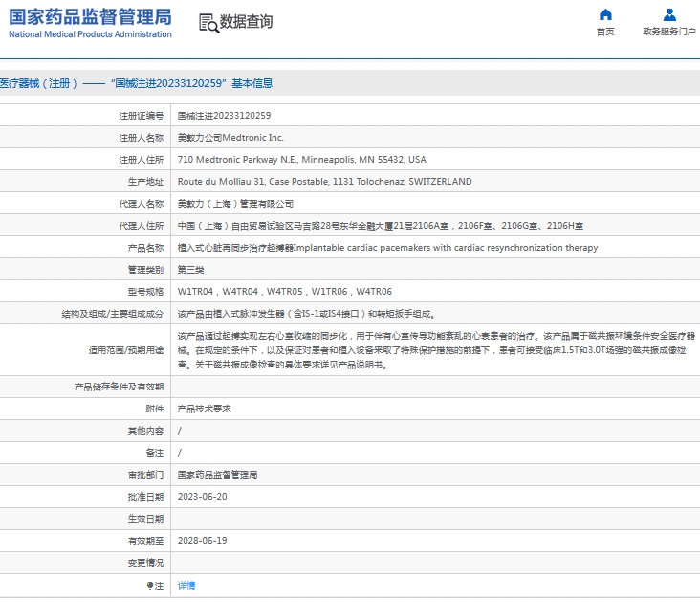Click the page heading 基本信息 title
The height and width of the screenshot is (602, 700).
click(252, 83)
